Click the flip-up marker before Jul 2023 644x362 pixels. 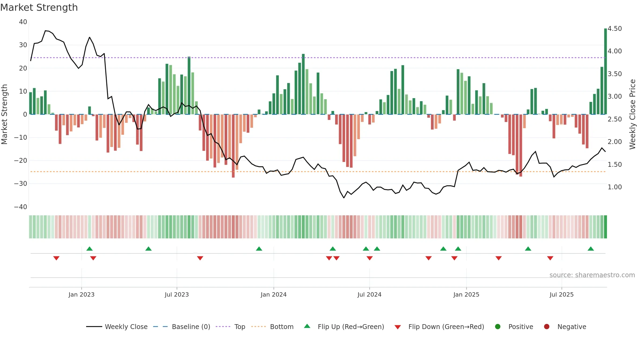(148, 249)
